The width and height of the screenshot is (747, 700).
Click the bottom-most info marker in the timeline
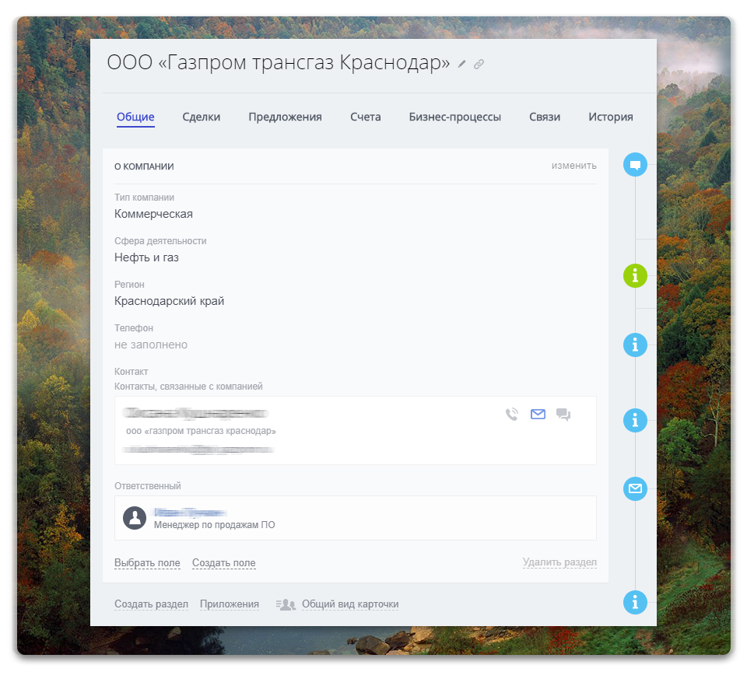(635, 602)
